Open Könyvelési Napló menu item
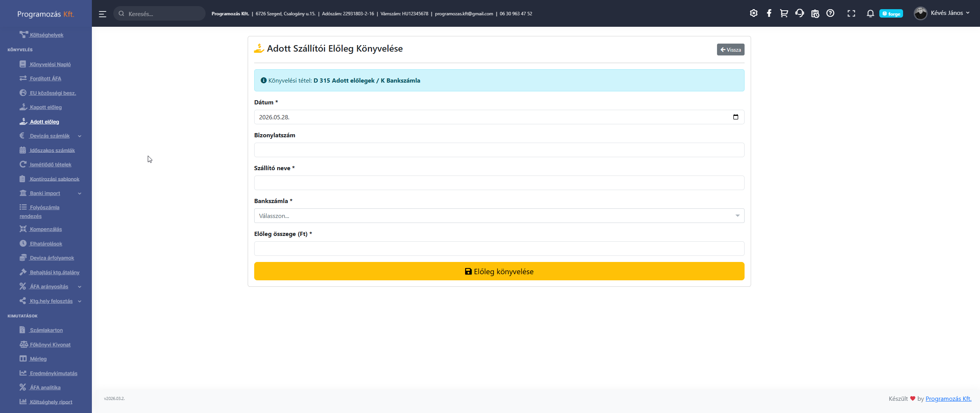980x413 pixels. pyautogui.click(x=45, y=64)
